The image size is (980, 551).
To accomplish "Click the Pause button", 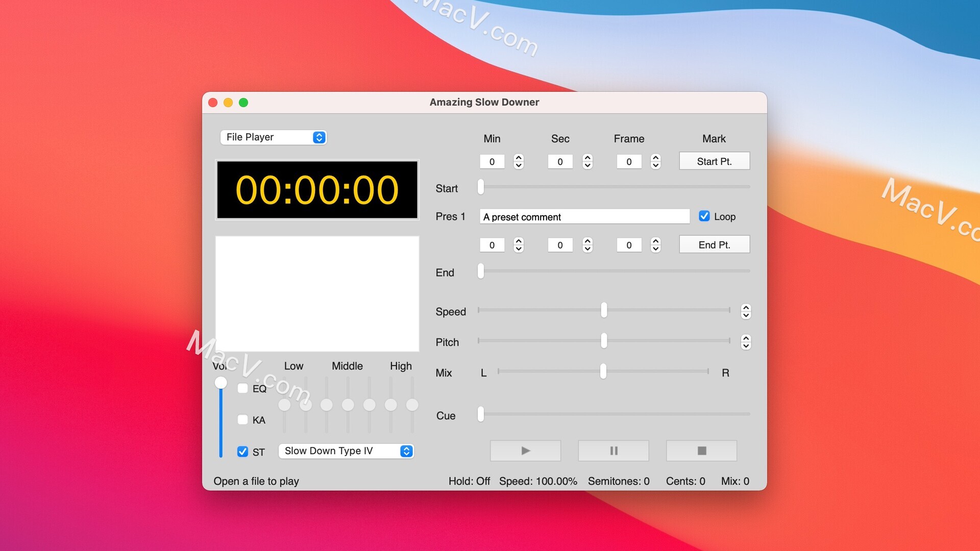I will click(x=614, y=450).
